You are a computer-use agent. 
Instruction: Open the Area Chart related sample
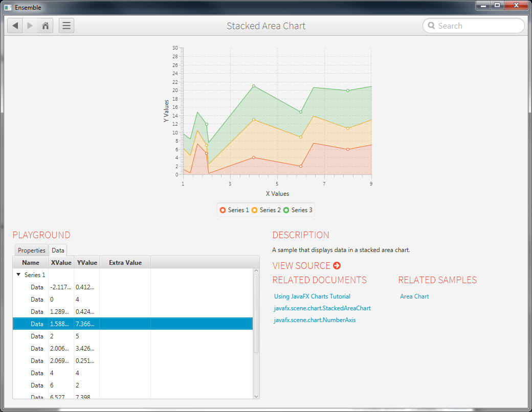click(x=414, y=296)
